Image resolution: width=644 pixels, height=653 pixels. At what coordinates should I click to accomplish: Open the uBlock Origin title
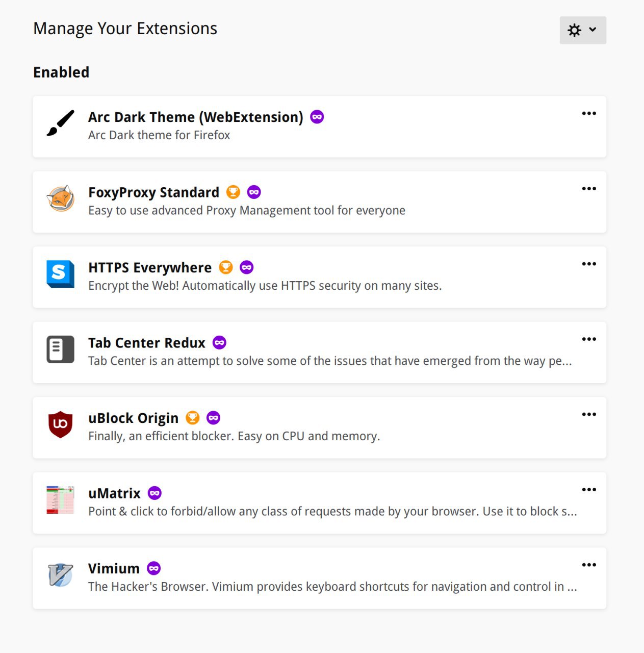click(133, 418)
